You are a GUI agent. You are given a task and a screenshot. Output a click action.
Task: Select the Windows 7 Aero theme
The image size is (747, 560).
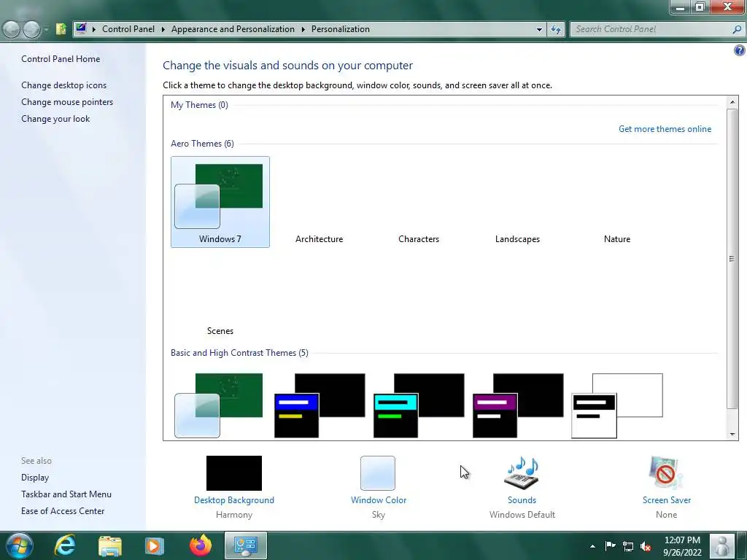point(220,202)
